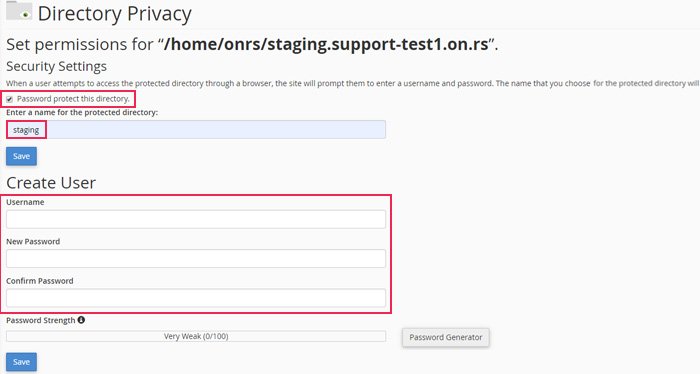700x374 pixels.
Task: Click the protected directory name field containing 'staging'
Action: click(x=196, y=130)
